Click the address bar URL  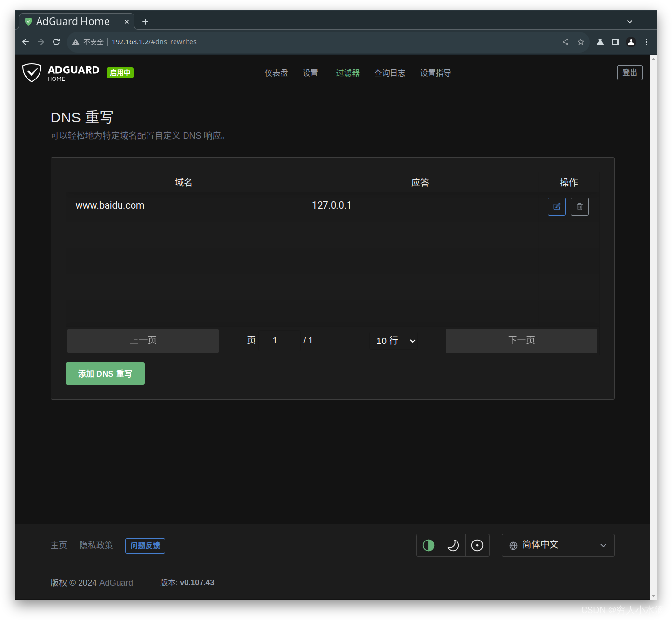154,42
